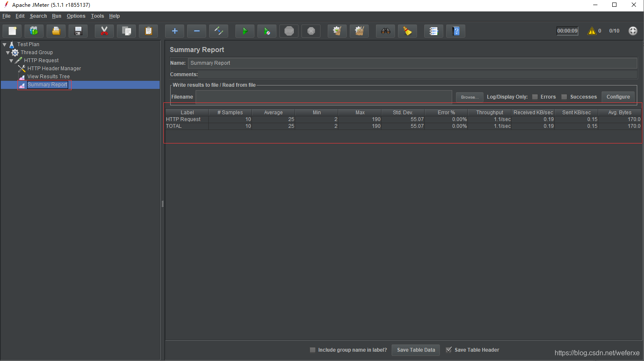Paste element using clipboard icon
This screenshot has height=361, width=644.
pyautogui.click(x=148, y=31)
